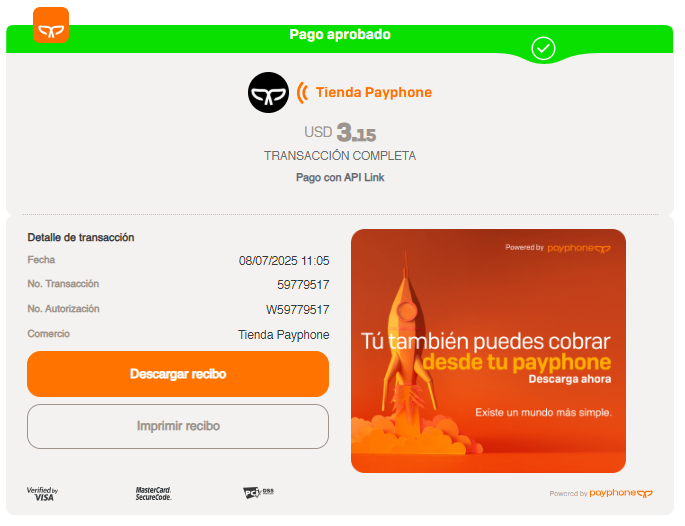This screenshot has height=526, width=685.
Task: Click the black Tienda Payphone logo
Action: point(268,93)
